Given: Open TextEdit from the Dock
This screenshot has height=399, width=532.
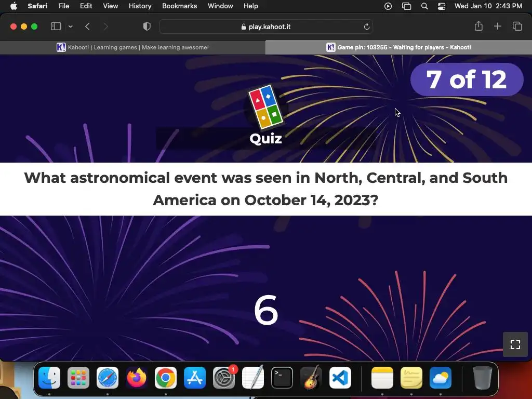Looking at the screenshot, I should (x=253, y=378).
